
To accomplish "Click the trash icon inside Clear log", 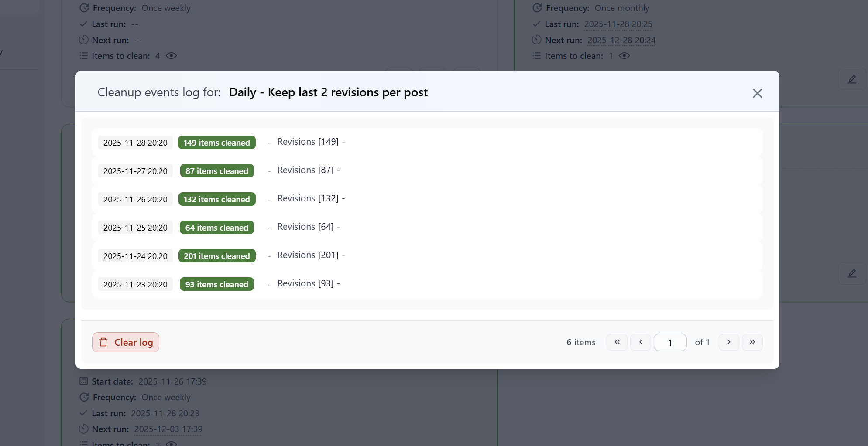I will pos(104,342).
